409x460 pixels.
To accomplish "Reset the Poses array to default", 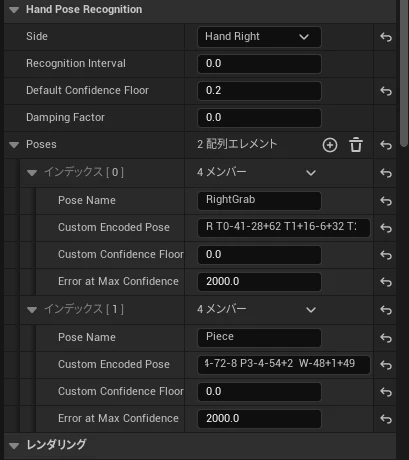I will click(x=386, y=145).
